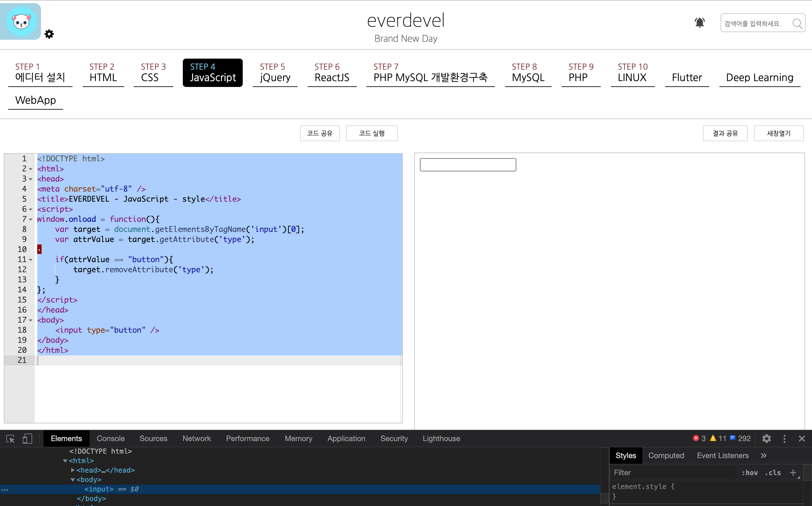This screenshot has width=812, height=506.
Task: Open Flutter menu item
Action: (x=687, y=77)
